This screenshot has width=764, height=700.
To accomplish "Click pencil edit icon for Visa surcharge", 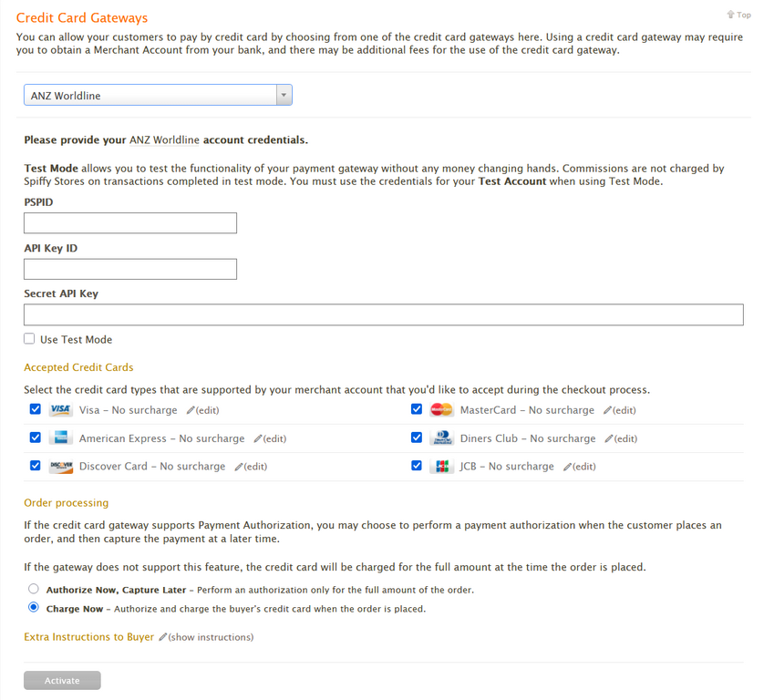I will pyautogui.click(x=191, y=411).
